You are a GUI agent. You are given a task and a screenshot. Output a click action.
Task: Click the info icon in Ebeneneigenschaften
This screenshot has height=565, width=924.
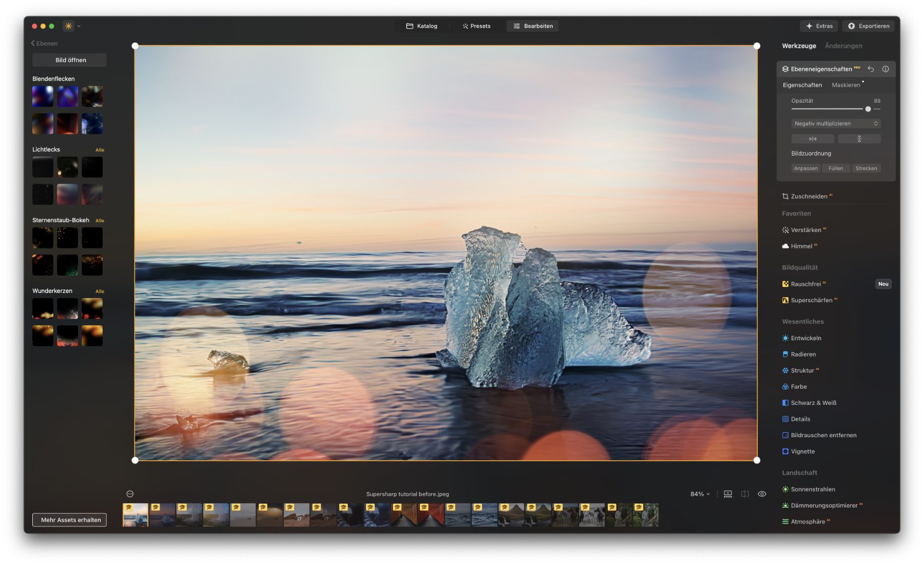pos(885,69)
